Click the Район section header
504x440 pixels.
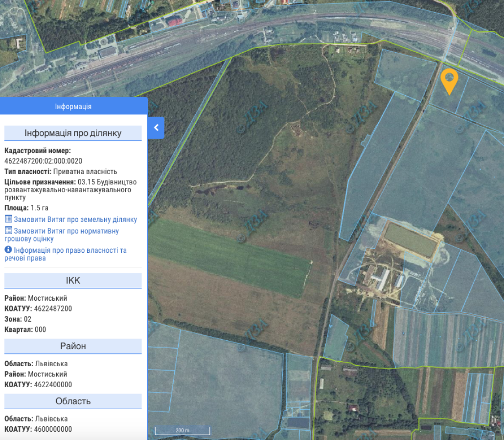coord(73,346)
